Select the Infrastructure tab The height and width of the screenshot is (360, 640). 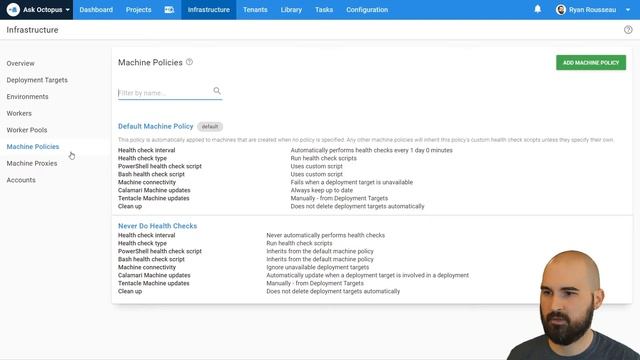209,9
